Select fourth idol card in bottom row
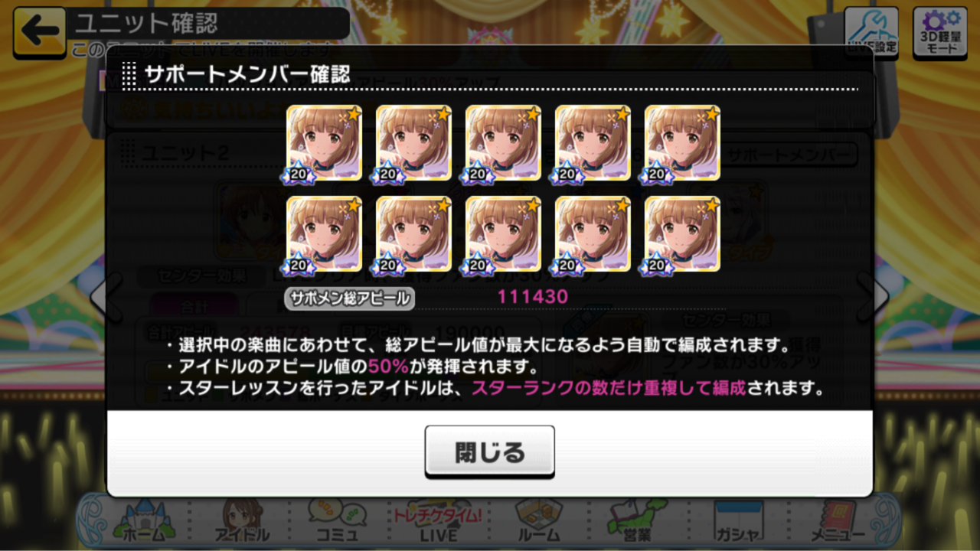This screenshot has width=980, height=551. 593,235
